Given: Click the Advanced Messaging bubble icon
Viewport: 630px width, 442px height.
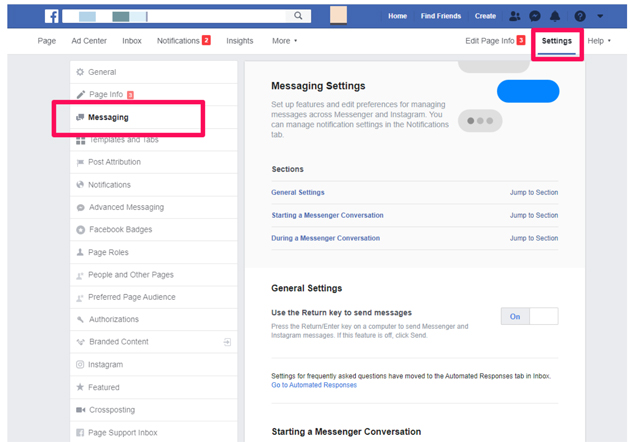Looking at the screenshot, I should [x=80, y=207].
